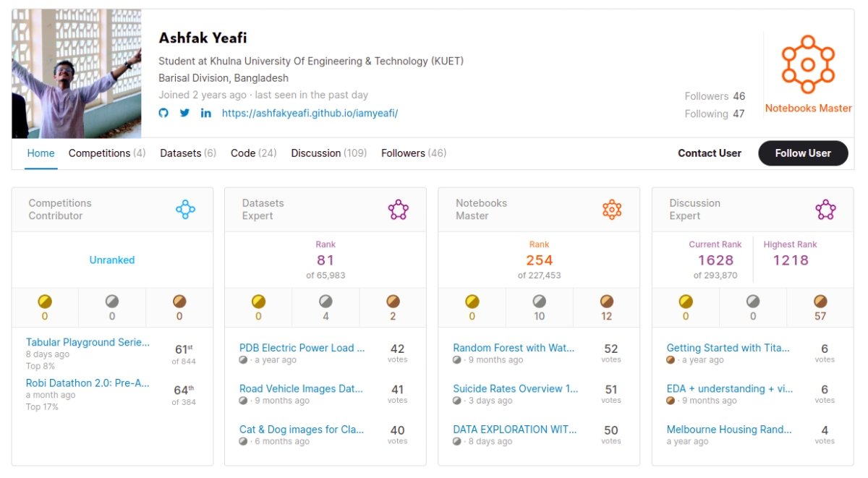Click the 64th of 384 placement

tap(184, 395)
